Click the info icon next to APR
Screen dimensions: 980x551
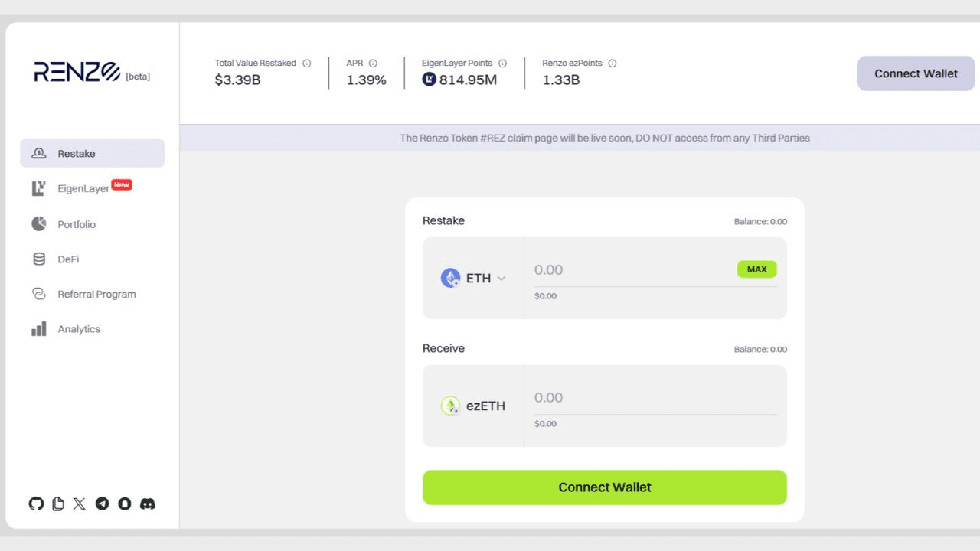374,64
